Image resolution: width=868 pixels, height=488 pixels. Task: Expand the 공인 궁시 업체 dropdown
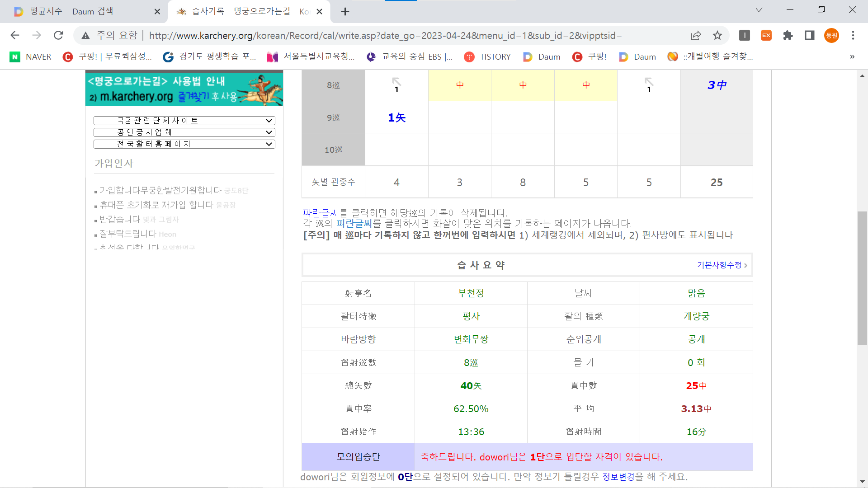[184, 132]
